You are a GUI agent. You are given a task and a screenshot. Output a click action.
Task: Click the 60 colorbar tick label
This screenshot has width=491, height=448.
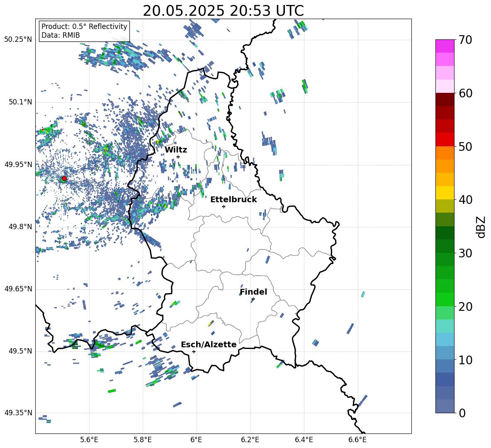tap(465, 93)
